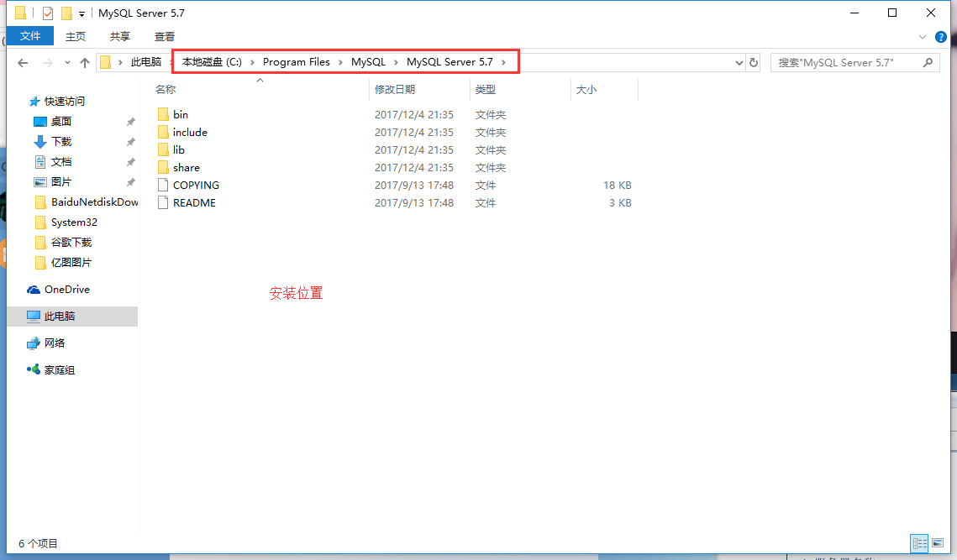This screenshot has width=957, height=560.
Task: Sort by 大小 column header
Action: coord(586,90)
